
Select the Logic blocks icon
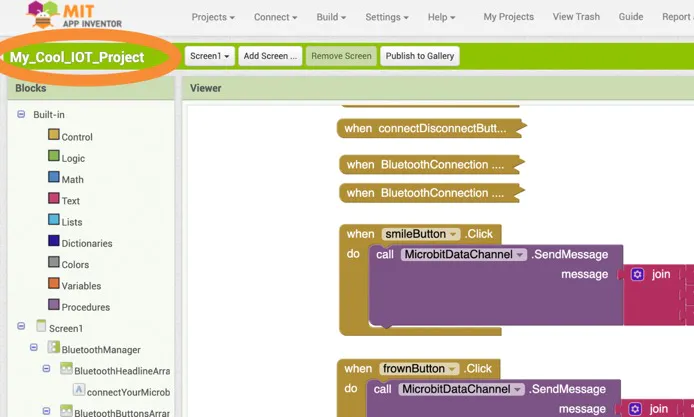pos(54,156)
